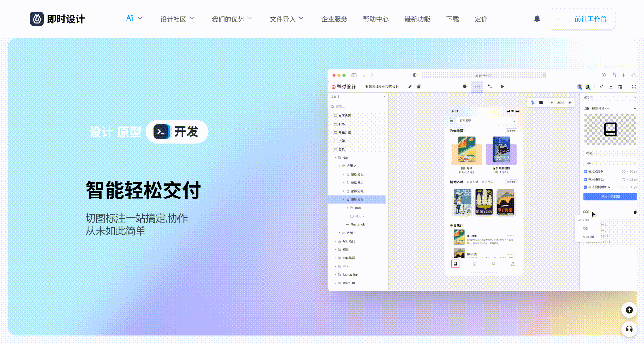Image resolution: width=644 pixels, height=344 pixels.
Task: Click the fullscreen expand icon in editor
Action: click(x=634, y=87)
